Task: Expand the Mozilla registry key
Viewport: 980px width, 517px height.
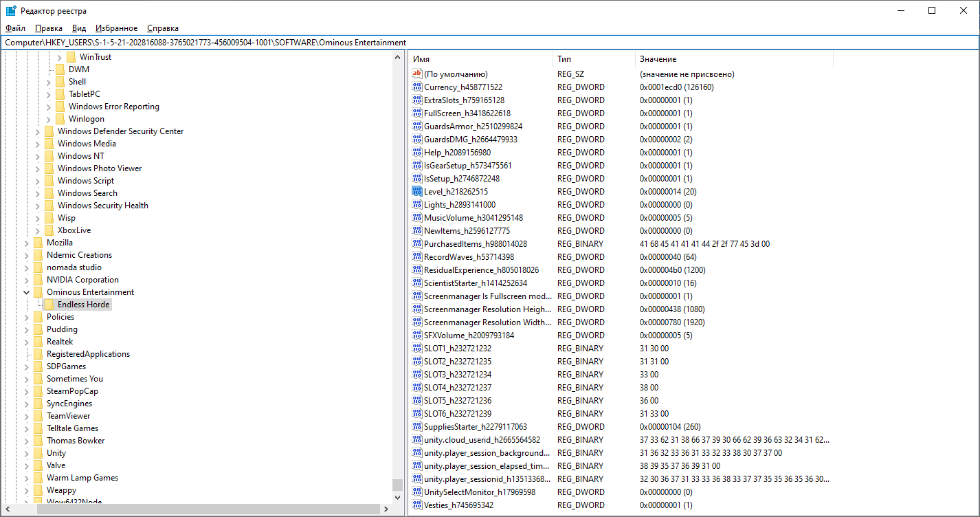Action: click(27, 243)
